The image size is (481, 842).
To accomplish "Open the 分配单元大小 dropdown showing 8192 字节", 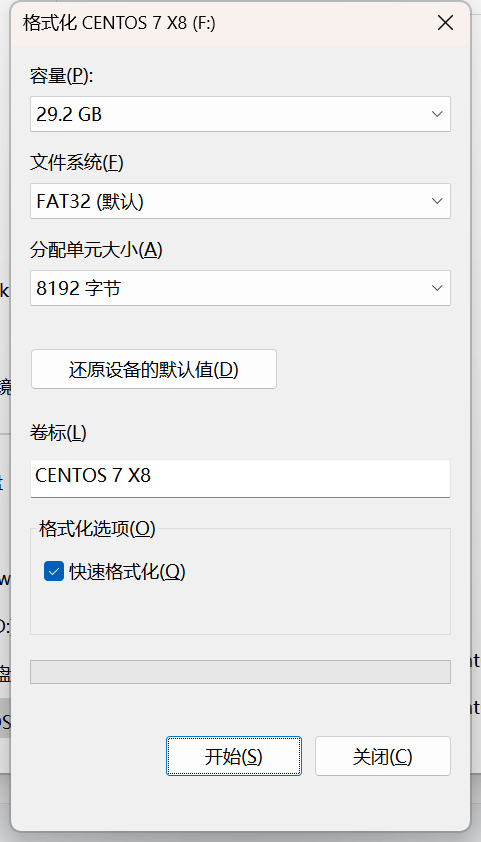I will coord(240,288).
